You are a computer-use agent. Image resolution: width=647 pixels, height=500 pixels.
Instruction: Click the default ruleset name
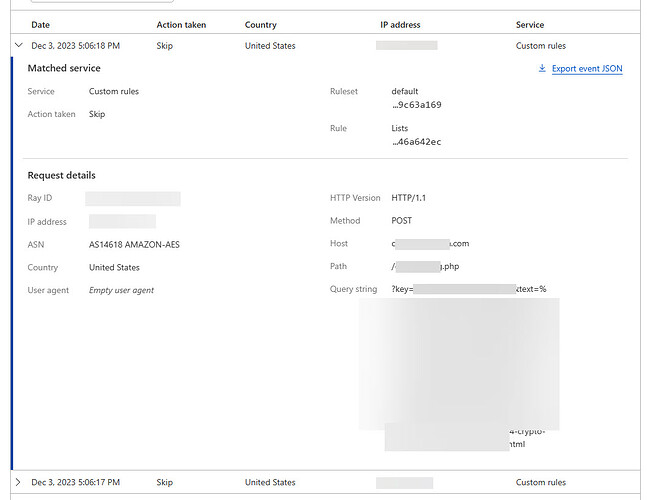tap(404, 91)
